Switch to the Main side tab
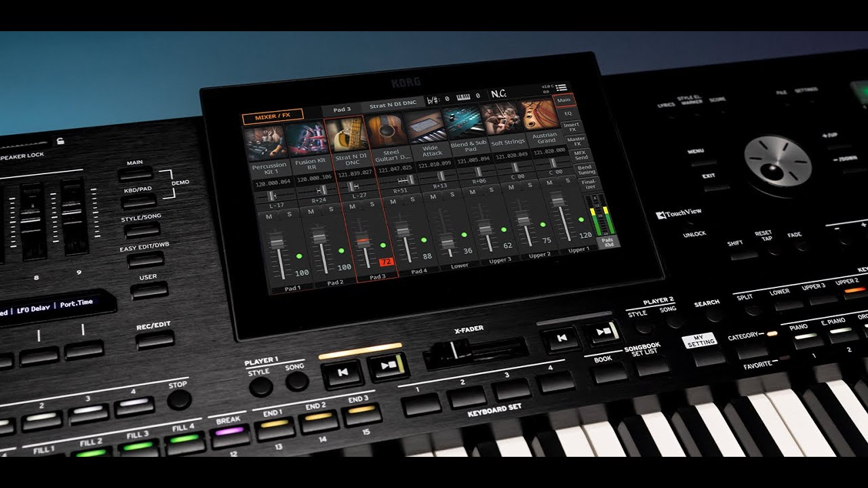Viewport: 868px width, 488px height. point(564,100)
